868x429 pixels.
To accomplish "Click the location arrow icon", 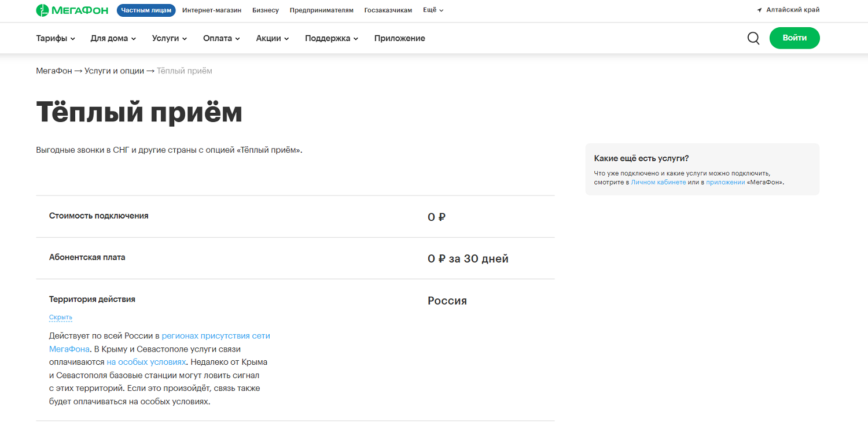I will coord(759,10).
